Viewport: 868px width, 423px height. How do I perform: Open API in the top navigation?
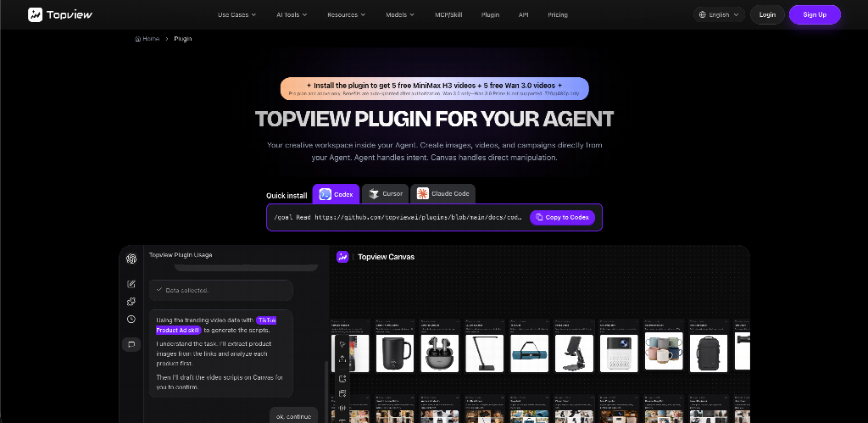524,15
